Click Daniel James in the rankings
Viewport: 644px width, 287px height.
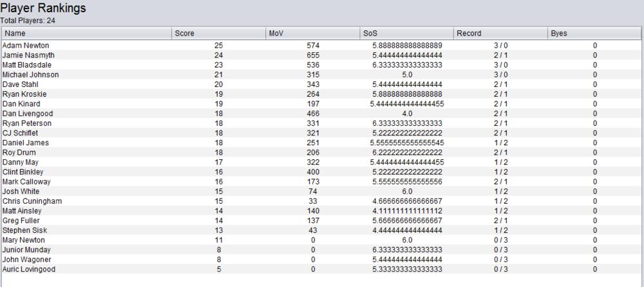coord(26,143)
